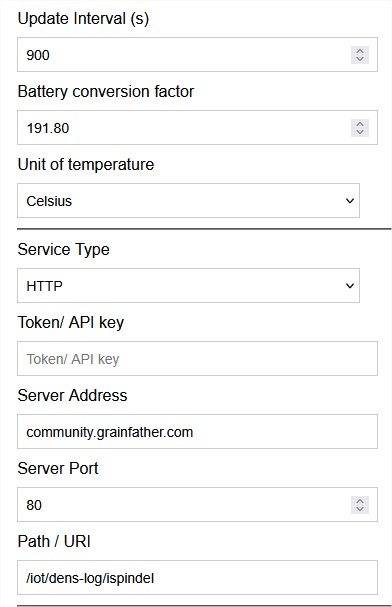Click Server Address field community.grainfather.com
Screen dimensions: 392x607
coord(197,432)
